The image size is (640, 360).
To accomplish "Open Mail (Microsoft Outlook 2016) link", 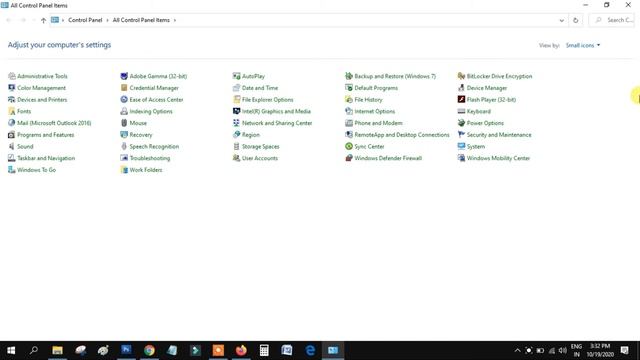I will pos(54,123).
